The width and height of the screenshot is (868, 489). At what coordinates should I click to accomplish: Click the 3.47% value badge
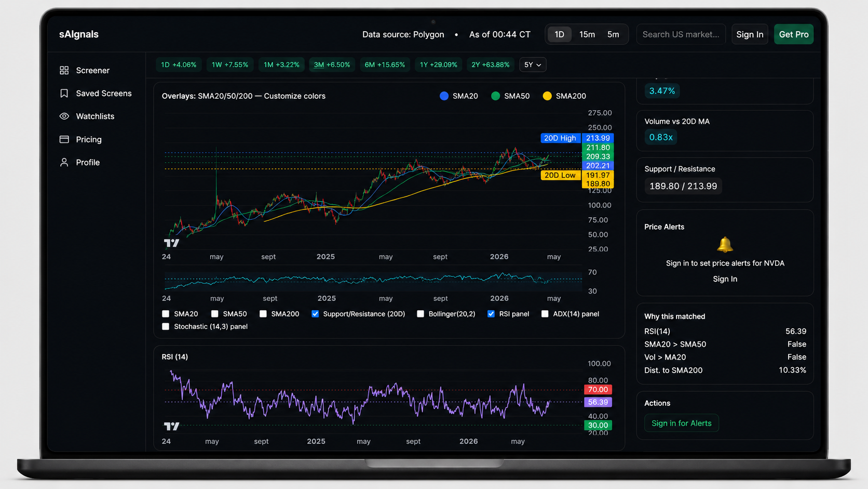pyautogui.click(x=662, y=91)
